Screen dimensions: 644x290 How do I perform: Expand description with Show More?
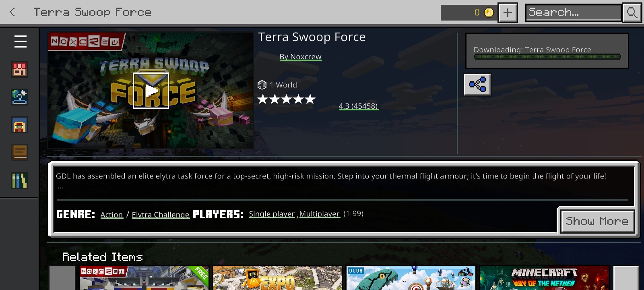(597, 221)
